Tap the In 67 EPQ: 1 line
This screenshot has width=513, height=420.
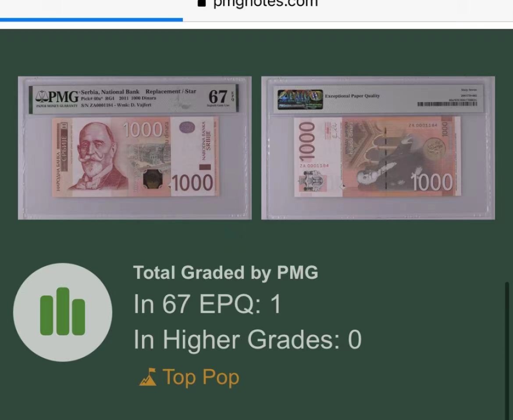(x=207, y=304)
